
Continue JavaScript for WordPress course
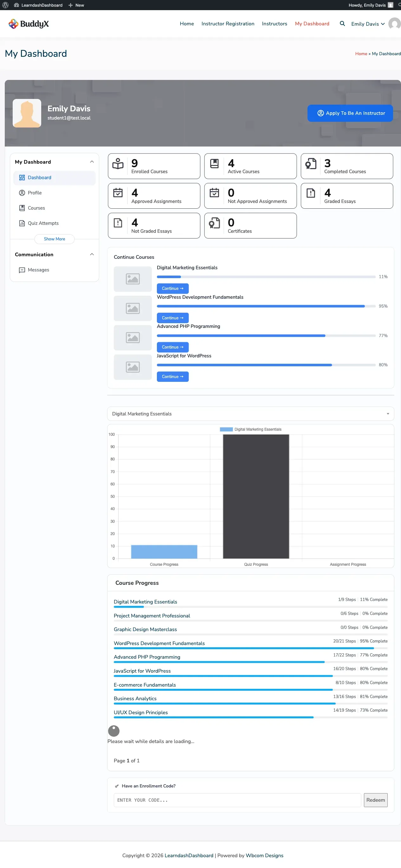coord(172,377)
